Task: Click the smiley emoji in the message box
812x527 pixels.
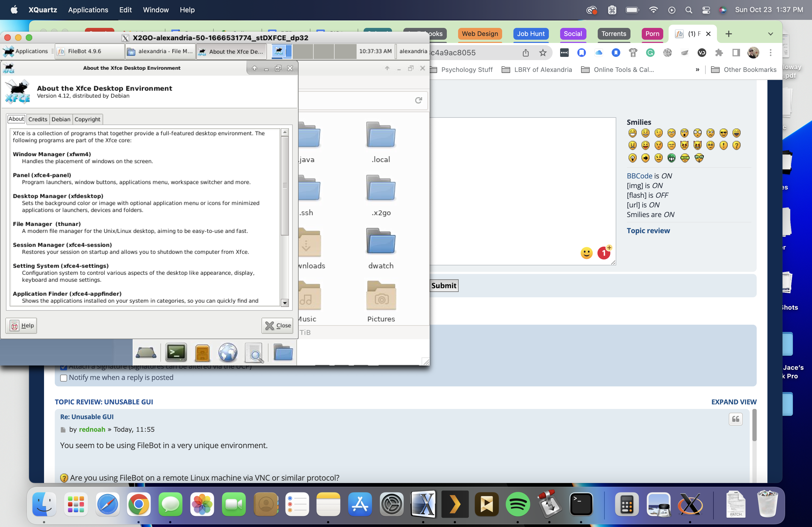Action: pyautogui.click(x=586, y=253)
